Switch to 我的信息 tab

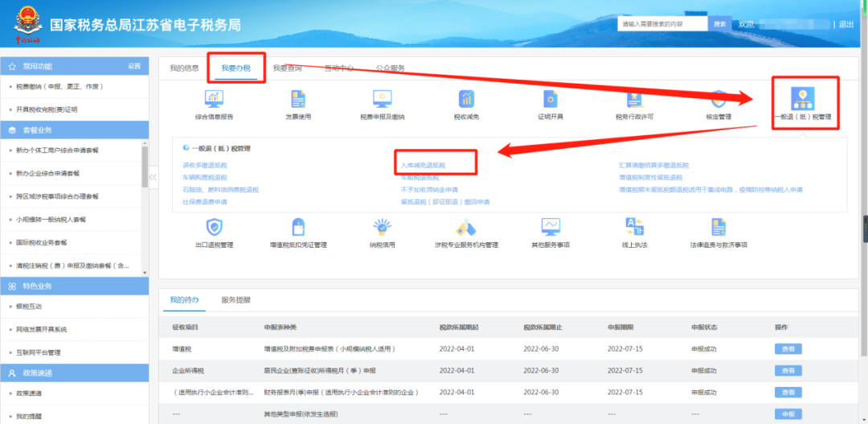pyautogui.click(x=184, y=68)
